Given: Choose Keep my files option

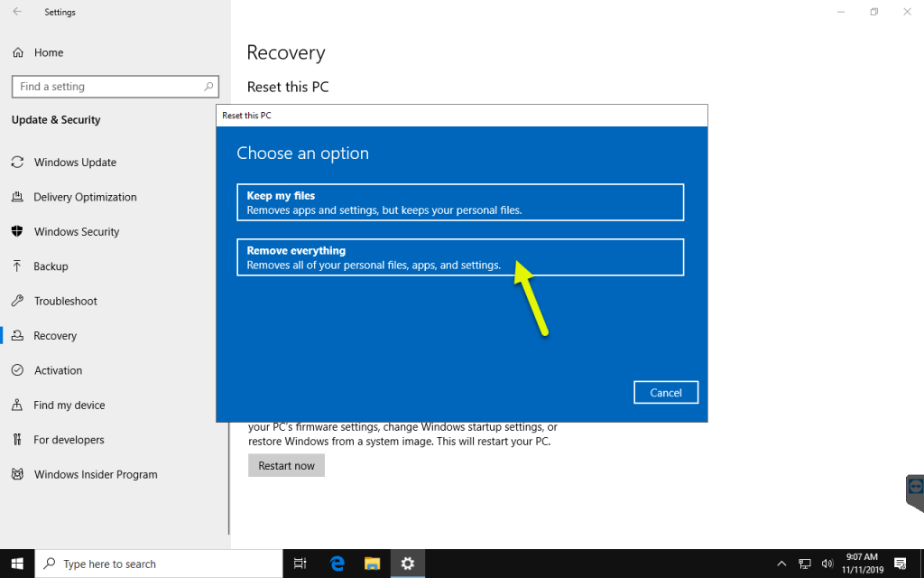Looking at the screenshot, I should (460, 202).
